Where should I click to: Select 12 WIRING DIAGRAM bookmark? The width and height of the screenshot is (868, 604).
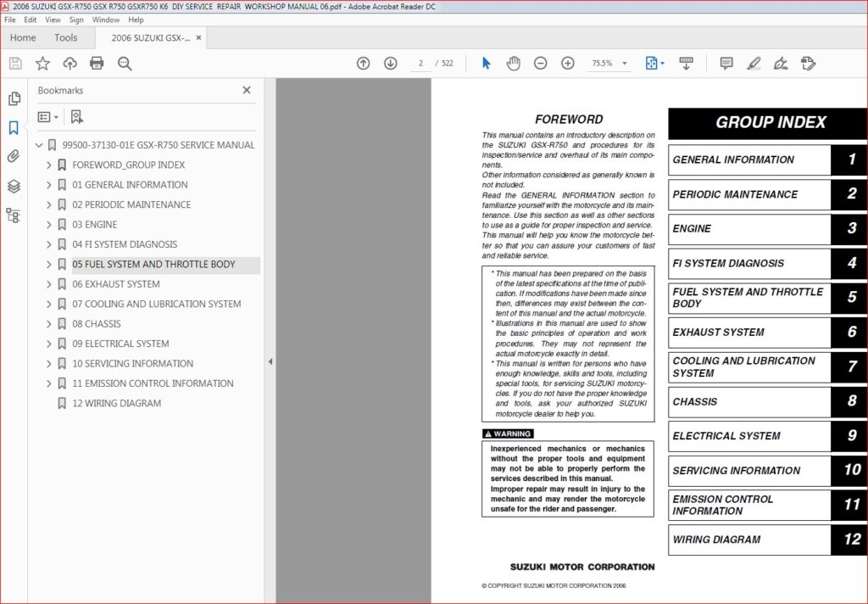pyautogui.click(x=117, y=404)
